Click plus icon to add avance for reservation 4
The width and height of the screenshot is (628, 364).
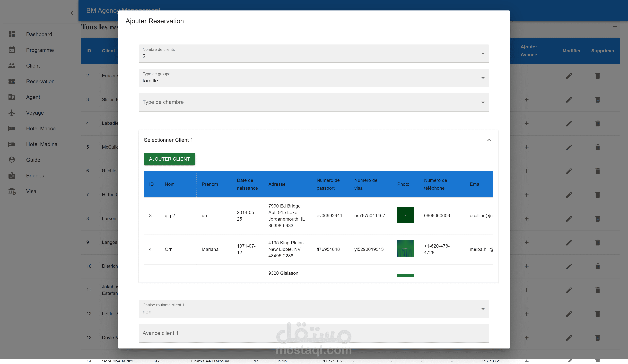[x=526, y=123]
